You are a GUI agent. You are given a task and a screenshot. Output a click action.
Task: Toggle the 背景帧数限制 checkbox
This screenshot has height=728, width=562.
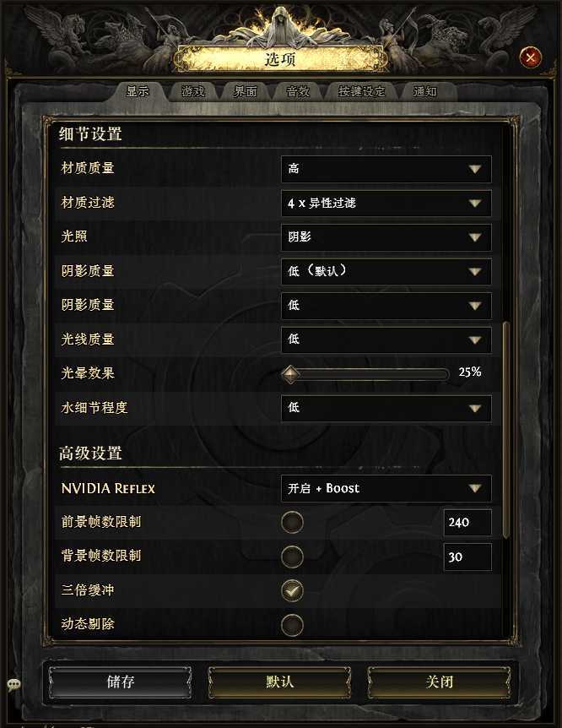pos(292,557)
